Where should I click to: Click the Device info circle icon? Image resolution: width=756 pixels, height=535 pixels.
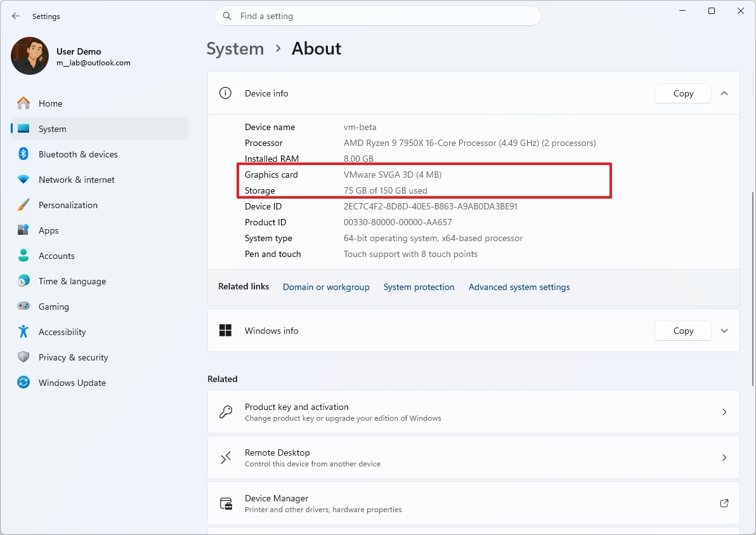coord(225,93)
